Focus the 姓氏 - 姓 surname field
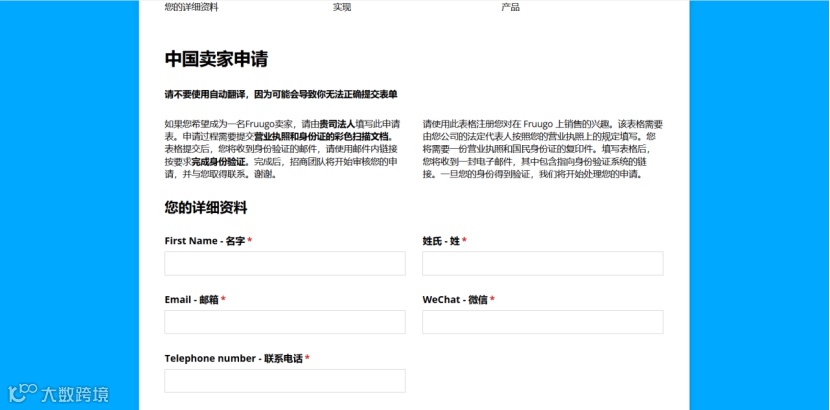Viewport: 830px width, 410px height. tap(543, 263)
